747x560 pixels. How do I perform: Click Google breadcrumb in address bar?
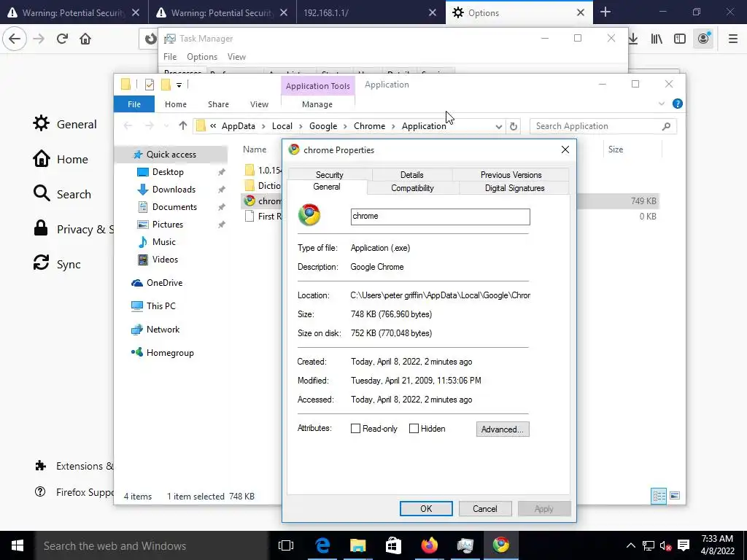tap(323, 126)
